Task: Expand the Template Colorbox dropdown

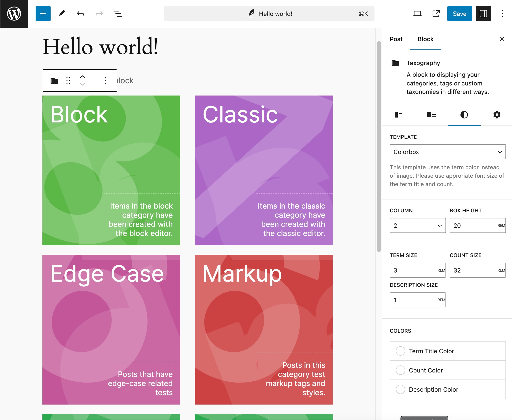Action: click(x=447, y=152)
